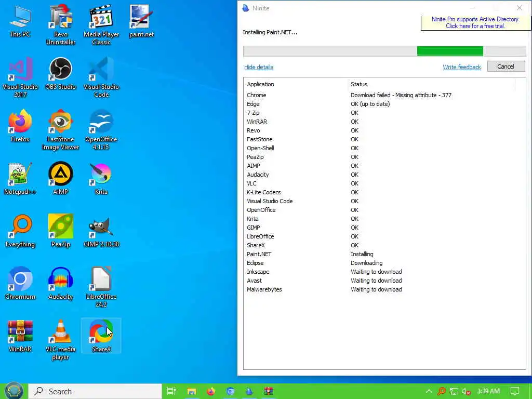532x399 pixels.
Task: Launch Chromium desktop shortcut
Action: (x=20, y=284)
